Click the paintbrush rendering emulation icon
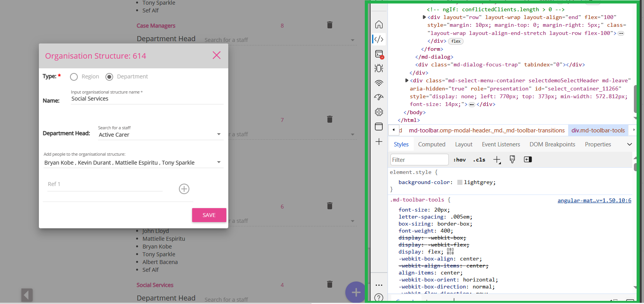The width and height of the screenshot is (644, 304). 512,160
